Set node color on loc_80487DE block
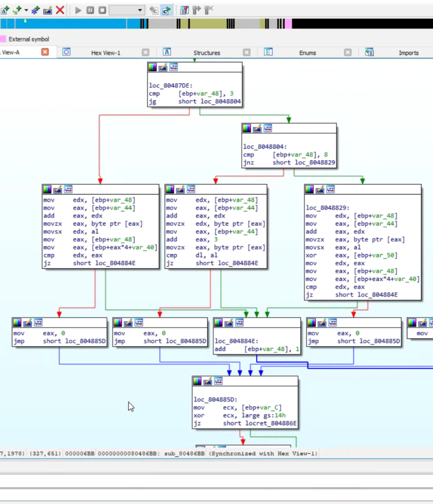433x504 pixels. pos(152,67)
